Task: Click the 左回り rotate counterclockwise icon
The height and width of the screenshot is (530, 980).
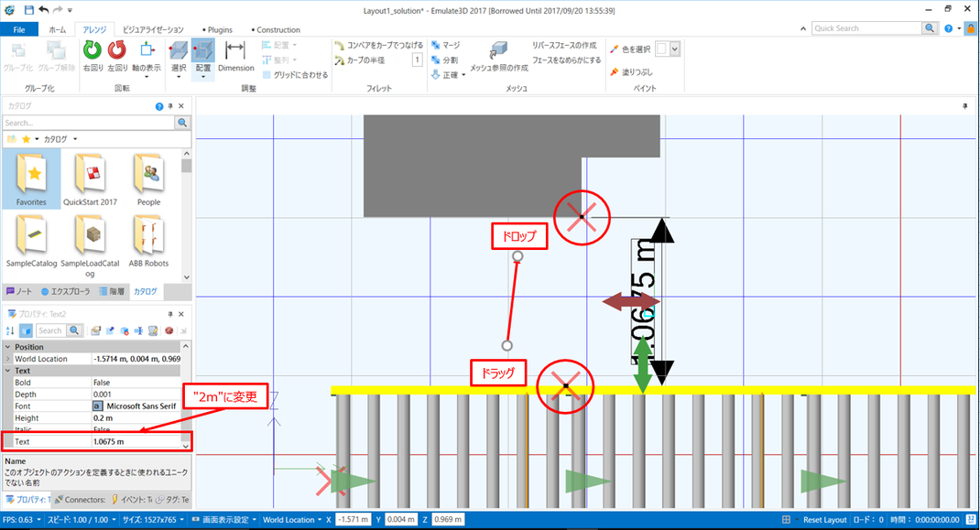Action: [117, 50]
